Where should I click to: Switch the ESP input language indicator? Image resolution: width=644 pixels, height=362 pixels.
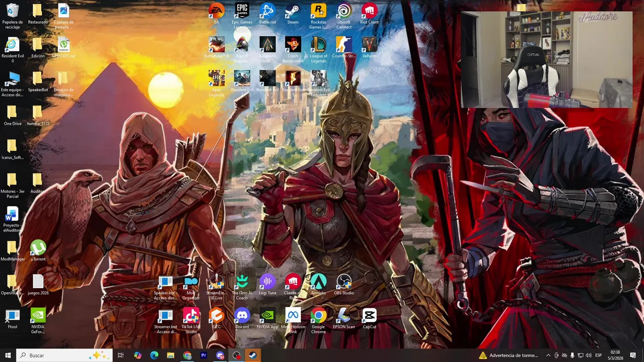click(x=599, y=355)
